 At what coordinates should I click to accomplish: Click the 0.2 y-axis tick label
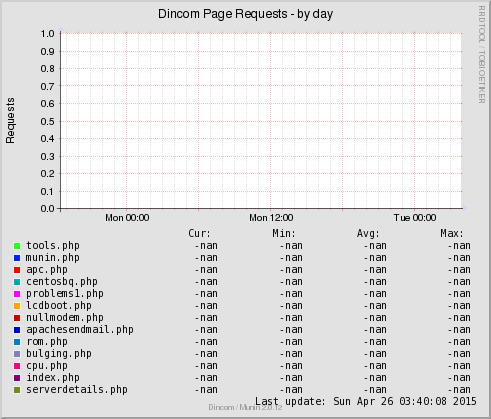(x=47, y=174)
